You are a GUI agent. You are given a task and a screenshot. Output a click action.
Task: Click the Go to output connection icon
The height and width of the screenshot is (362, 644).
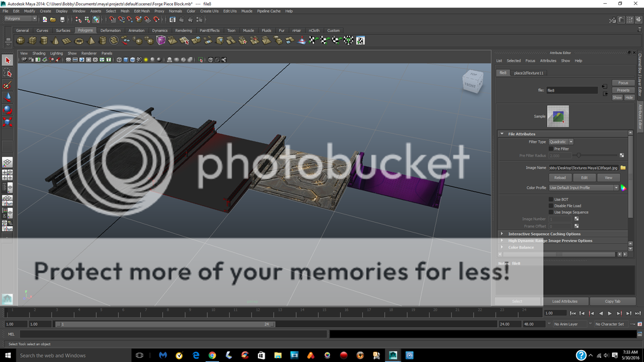(x=605, y=94)
